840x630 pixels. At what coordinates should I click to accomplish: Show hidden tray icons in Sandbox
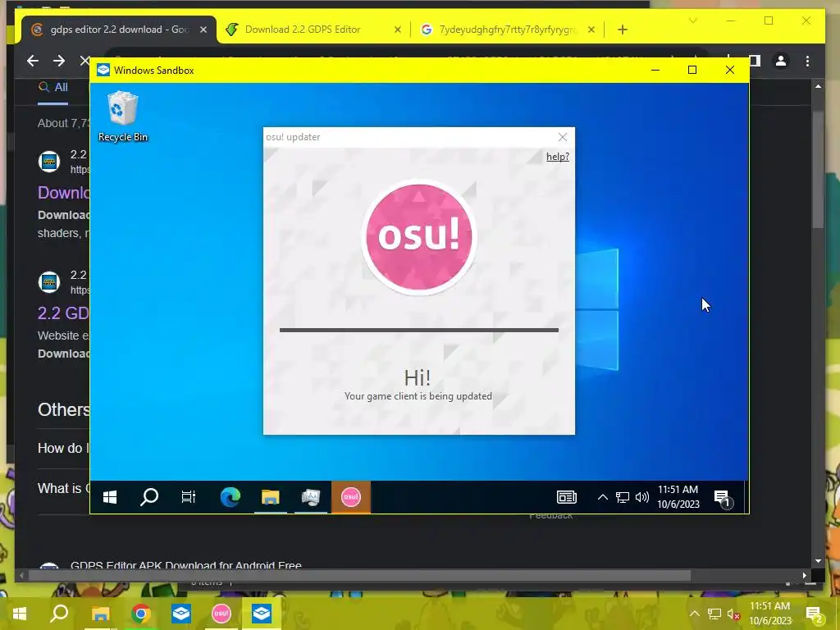(603, 497)
